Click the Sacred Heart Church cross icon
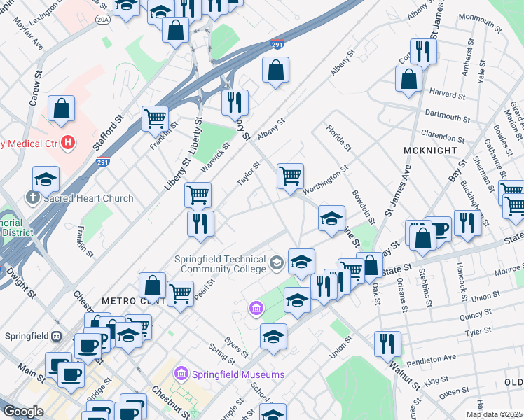Image resolution: width=524 pixels, height=420 pixels. 33,198
